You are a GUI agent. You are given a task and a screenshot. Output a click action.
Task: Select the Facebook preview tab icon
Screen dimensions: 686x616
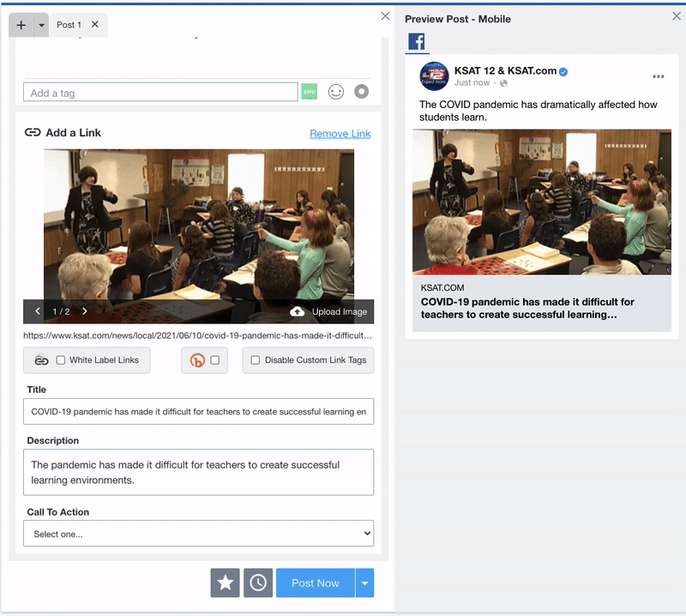tap(417, 42)
